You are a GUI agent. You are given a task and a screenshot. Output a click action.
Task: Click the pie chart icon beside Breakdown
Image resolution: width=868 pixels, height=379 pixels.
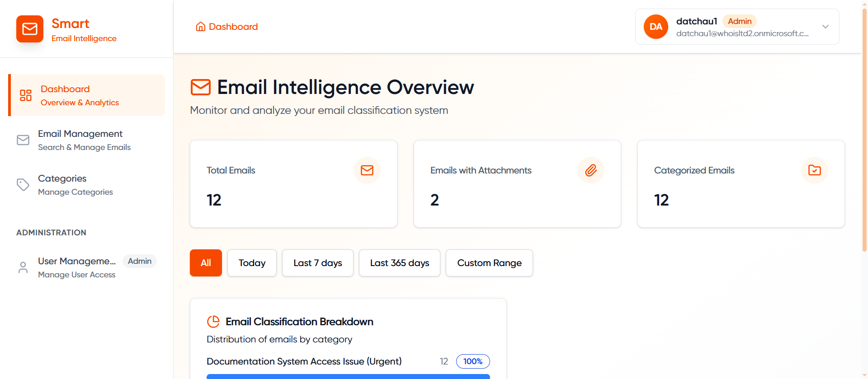tap(213, 322)
